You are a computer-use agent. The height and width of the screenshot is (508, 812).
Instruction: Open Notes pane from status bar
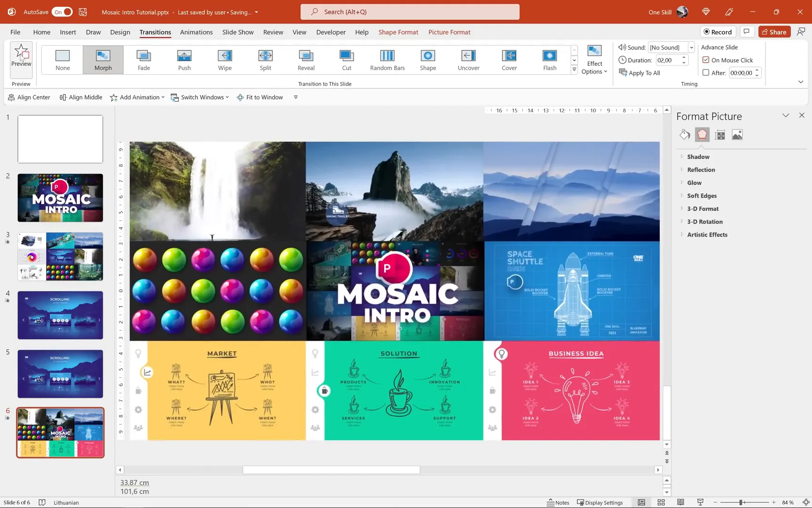coord(558,502)
